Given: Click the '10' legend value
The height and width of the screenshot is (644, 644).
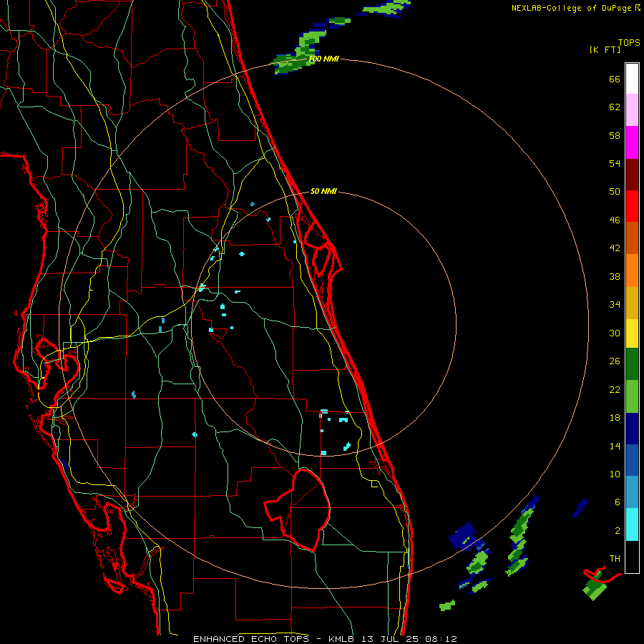Looking at the screenshot, I should [x=615, y=474].
